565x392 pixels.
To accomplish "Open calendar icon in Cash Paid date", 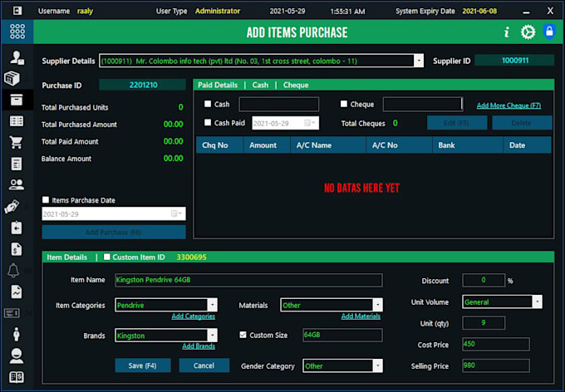I will pyautogui.click(x=309, y=123).
